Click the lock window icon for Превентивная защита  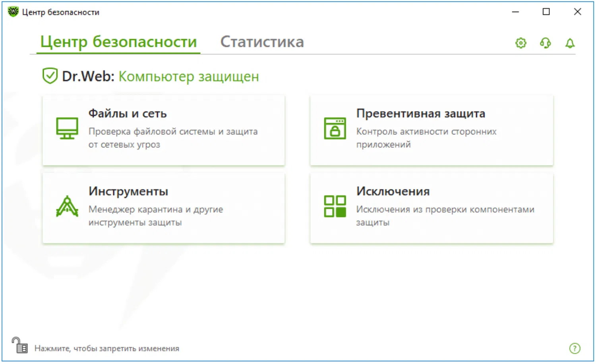[335, 128]
